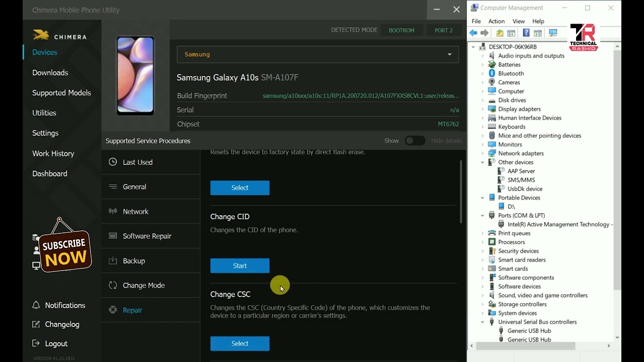644x362 pixels.
Task: Click the Repair chip icon
Action: [x=113, y=310]
